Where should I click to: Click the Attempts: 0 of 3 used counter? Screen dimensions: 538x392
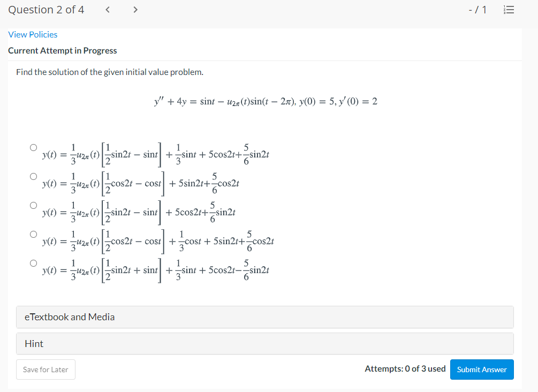coord(405,368)
